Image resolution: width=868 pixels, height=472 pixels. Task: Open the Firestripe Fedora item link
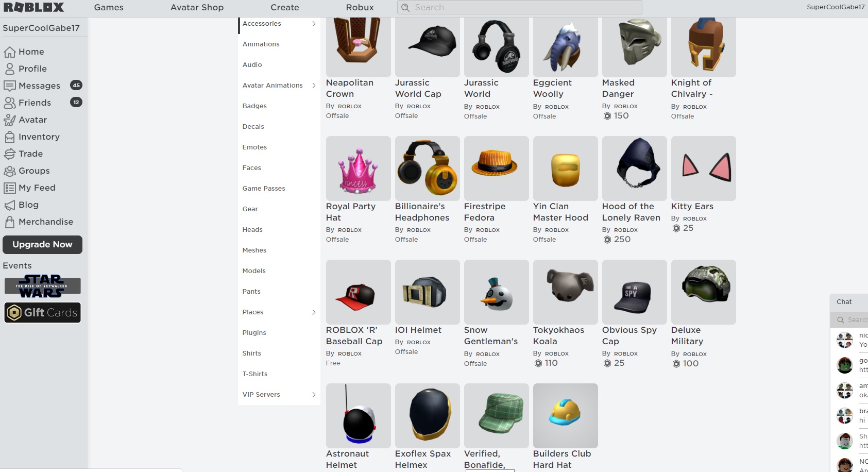485,212
